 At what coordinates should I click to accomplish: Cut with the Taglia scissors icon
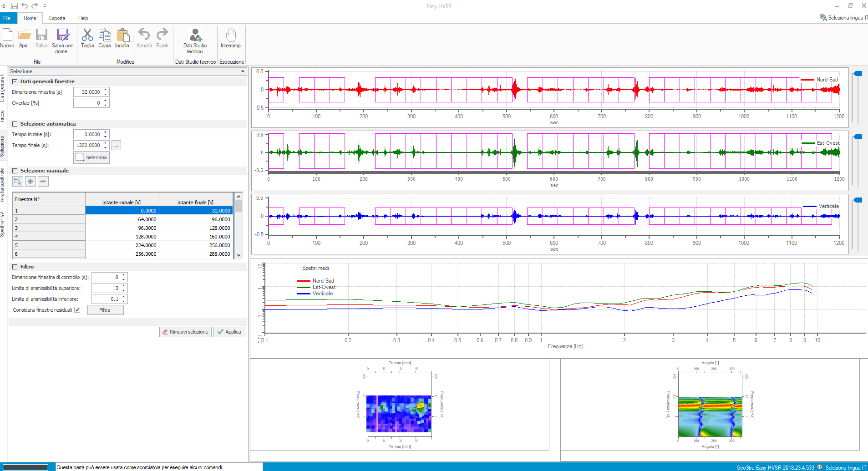87,38
